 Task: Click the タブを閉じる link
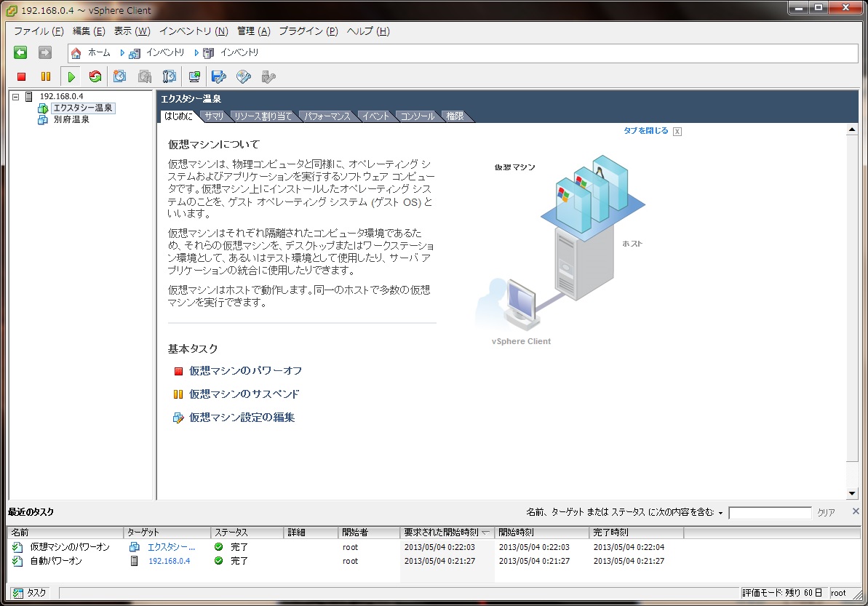tap(645, 131)
